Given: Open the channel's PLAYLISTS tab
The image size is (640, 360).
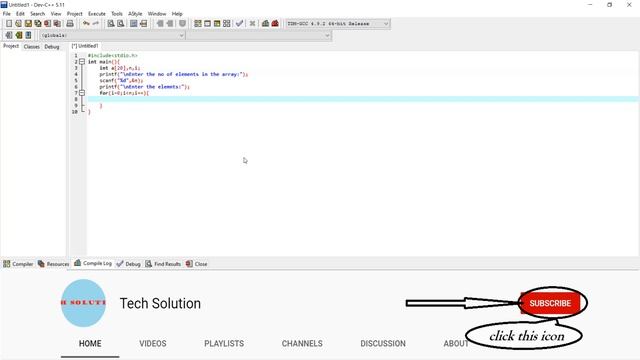Looking at the screenshot, I should 224,344.
